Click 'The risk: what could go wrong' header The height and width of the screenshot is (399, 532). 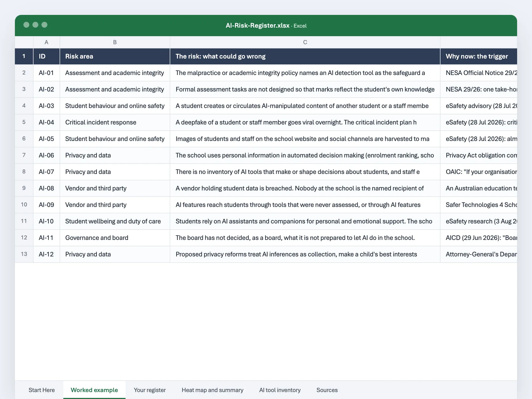[x=305, y=56]
